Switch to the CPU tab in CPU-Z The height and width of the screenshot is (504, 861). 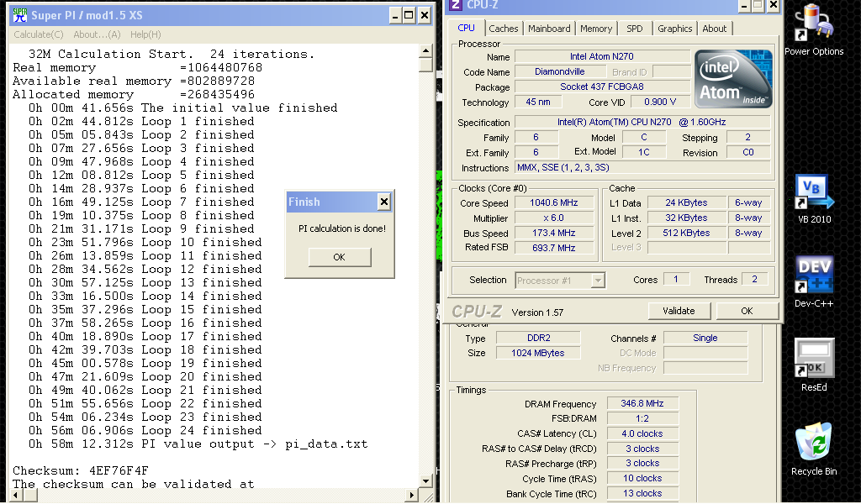coord(466,28)
